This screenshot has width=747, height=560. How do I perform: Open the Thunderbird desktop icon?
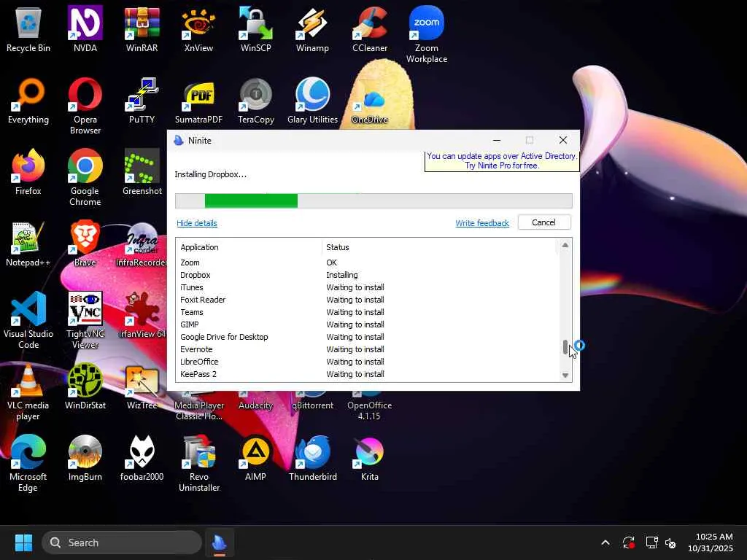click(x=312, y=458)
